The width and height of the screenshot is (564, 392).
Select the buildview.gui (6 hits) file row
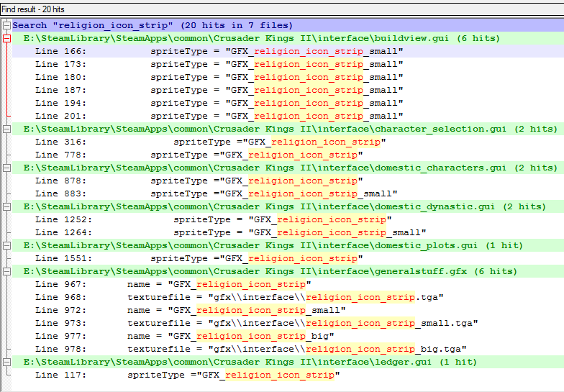(x=288, y=39)
